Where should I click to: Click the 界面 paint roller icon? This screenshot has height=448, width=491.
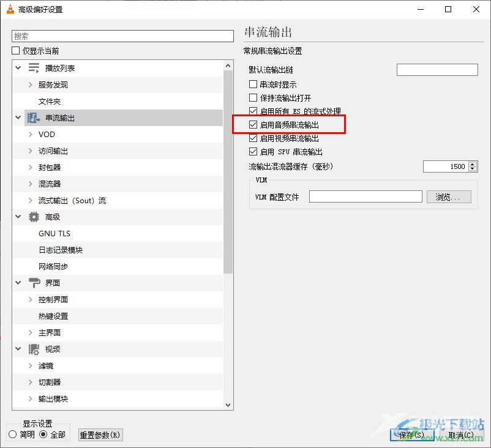pyautogui.click(x=34, y=283)
